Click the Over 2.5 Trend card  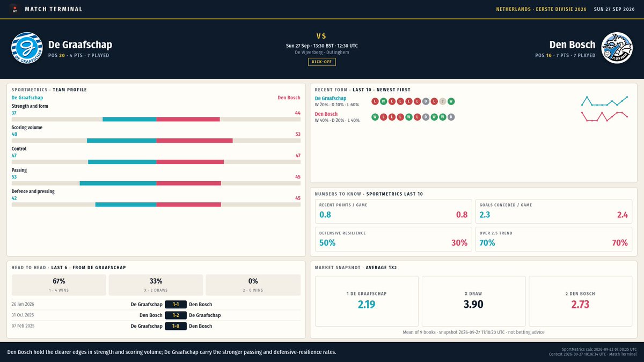coord(554,239)
